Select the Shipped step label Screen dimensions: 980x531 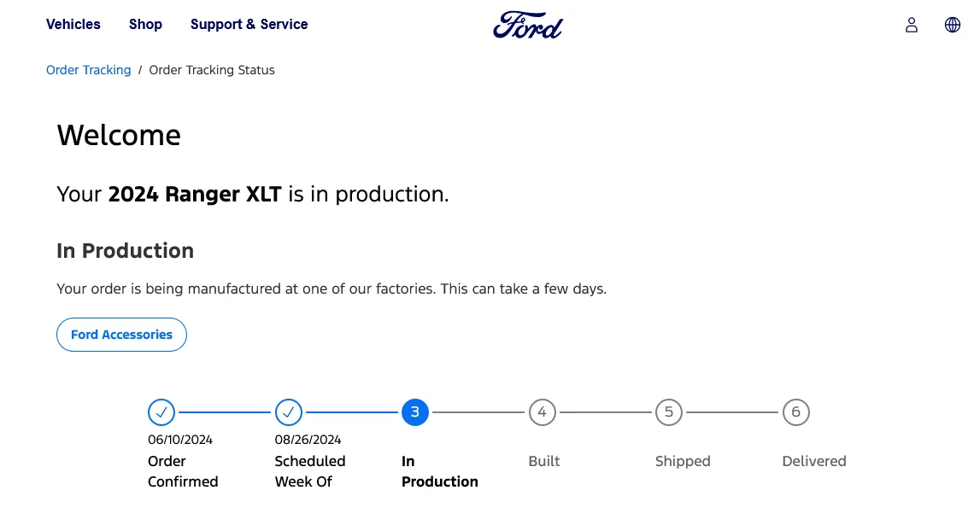click(x=683, y=461)
